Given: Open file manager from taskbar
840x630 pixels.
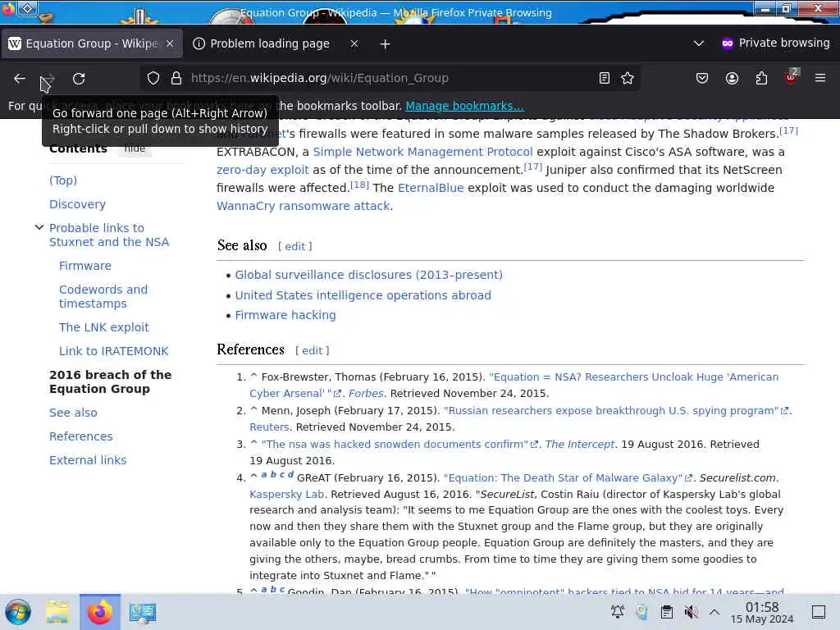Looking at the screenshot, I should pyautogui.click(x=57, y=612).
